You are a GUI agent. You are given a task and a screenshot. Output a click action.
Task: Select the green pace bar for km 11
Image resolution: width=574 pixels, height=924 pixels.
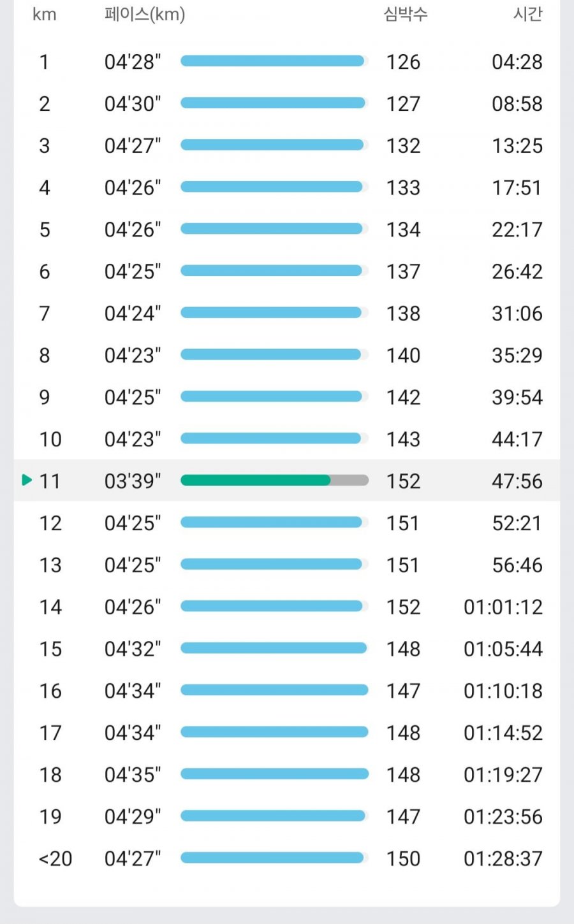point(256,480)
